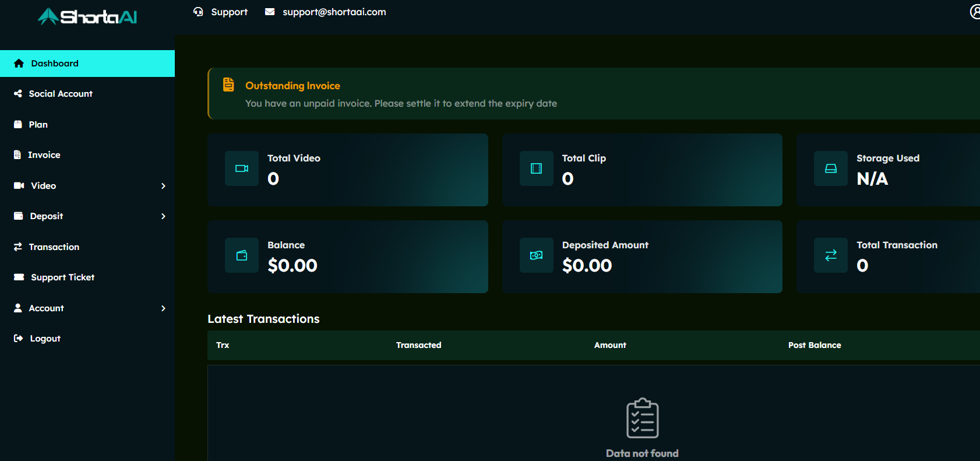Open the Plan menu item

tap(87, 125)
